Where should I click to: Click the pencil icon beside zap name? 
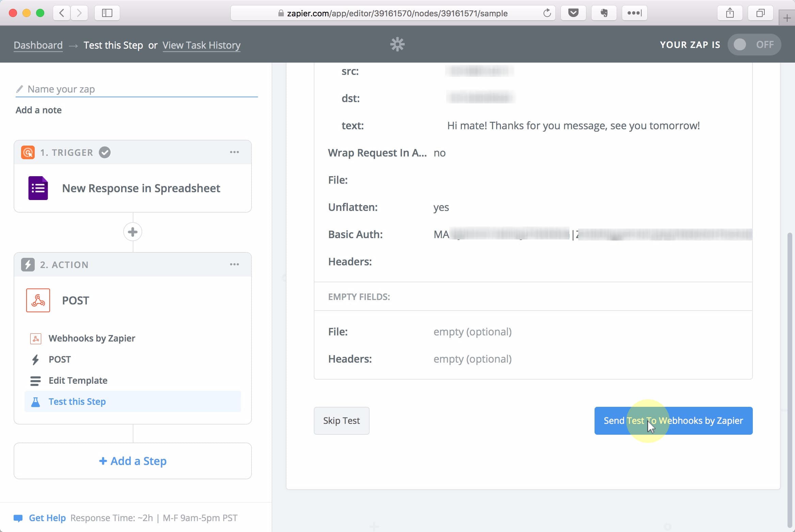[x=20, y=89]
